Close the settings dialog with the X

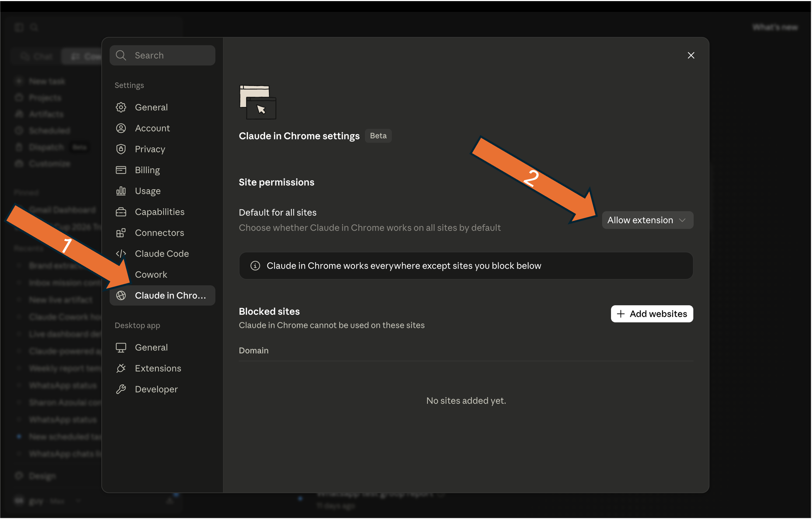coord(691,55)
